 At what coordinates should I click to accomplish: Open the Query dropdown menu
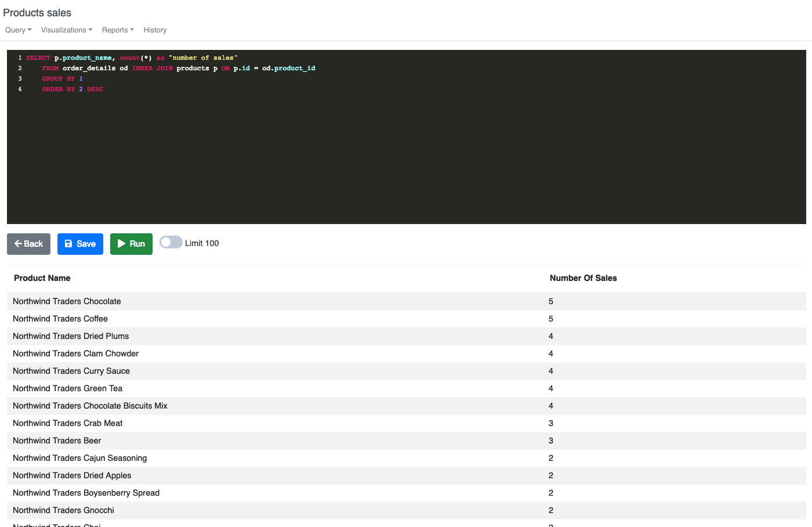tap(18, 30)
